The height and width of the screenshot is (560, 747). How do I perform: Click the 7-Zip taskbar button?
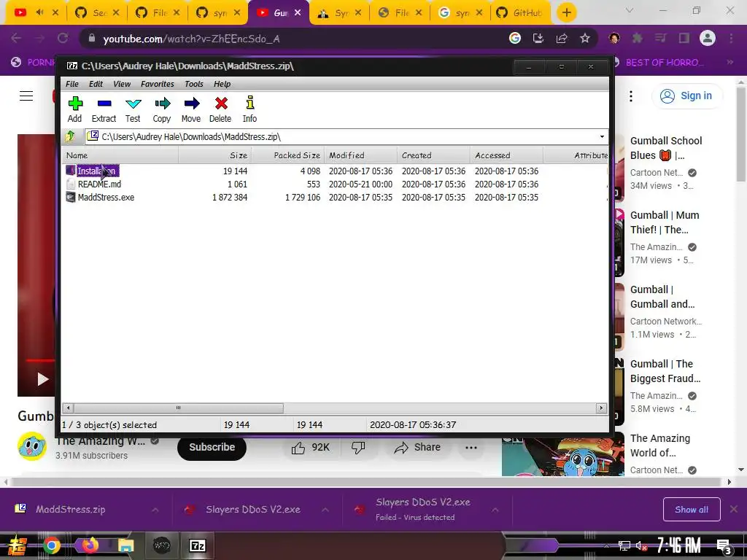tap(197, 545)
